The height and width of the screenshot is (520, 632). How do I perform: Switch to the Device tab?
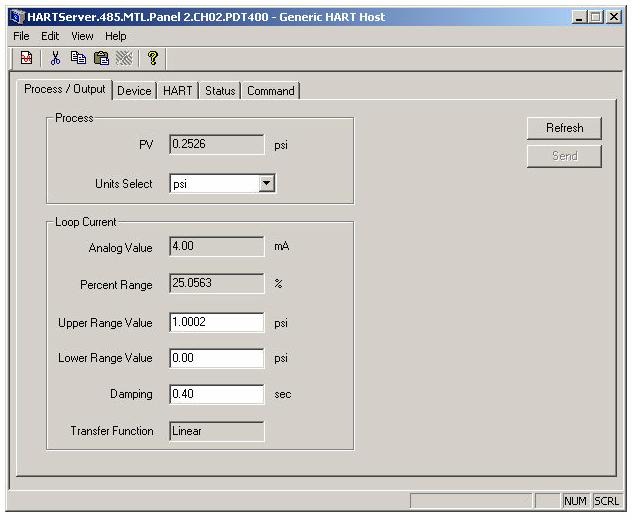click(134, 91)
